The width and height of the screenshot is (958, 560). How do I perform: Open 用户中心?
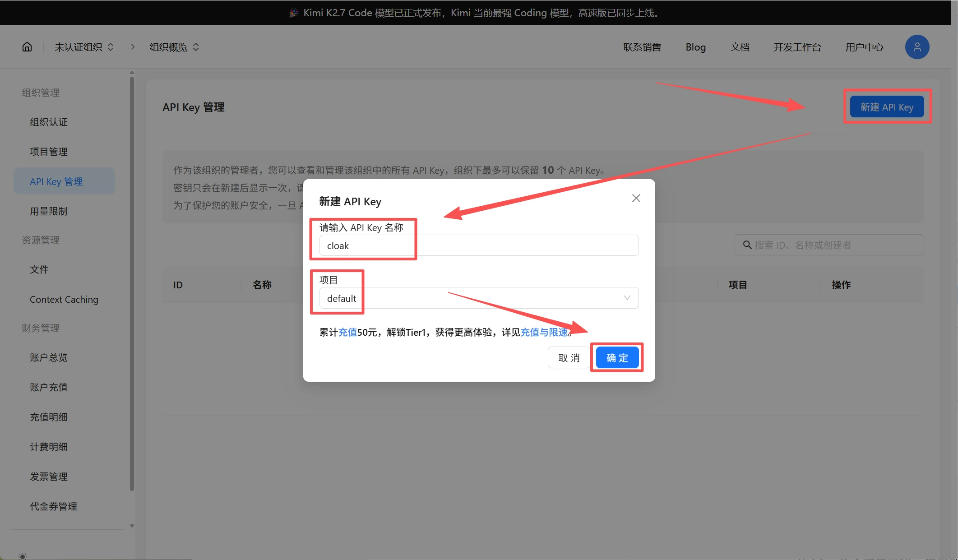coord(864,47)
